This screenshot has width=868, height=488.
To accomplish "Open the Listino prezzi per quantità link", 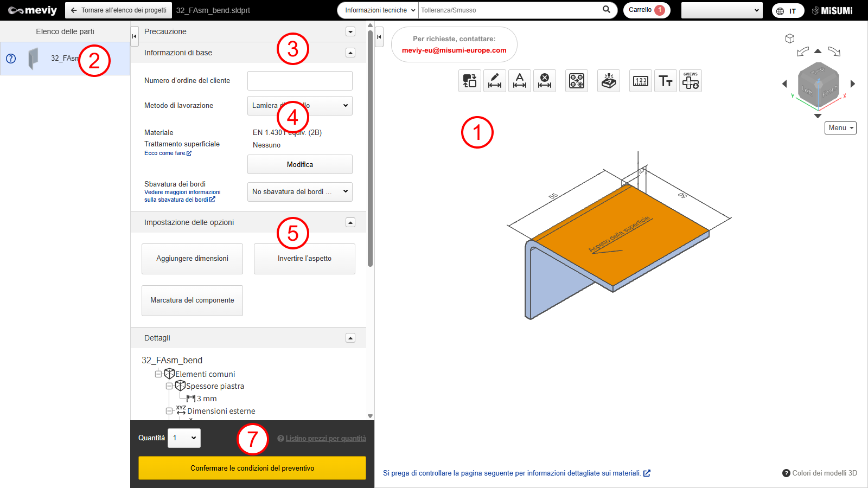I will point(325,439).
